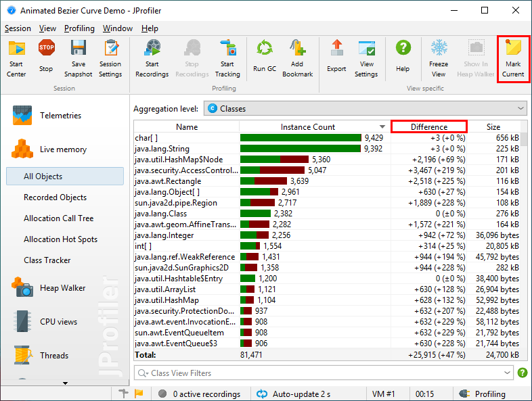The width and height of the screenshot is (532, 401).
Task: Start Recordings from toolbar
Action: pyautogui.click(x=152, y=59)
